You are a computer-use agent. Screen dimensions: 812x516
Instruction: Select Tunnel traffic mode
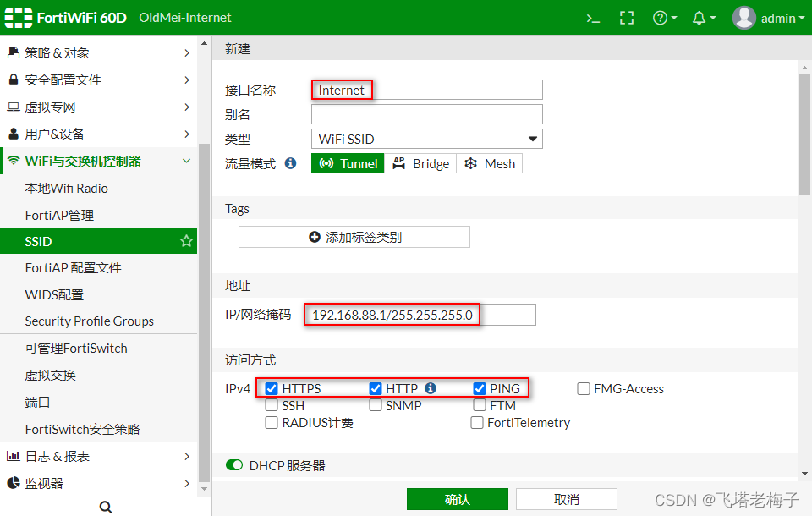click(348, 164)
